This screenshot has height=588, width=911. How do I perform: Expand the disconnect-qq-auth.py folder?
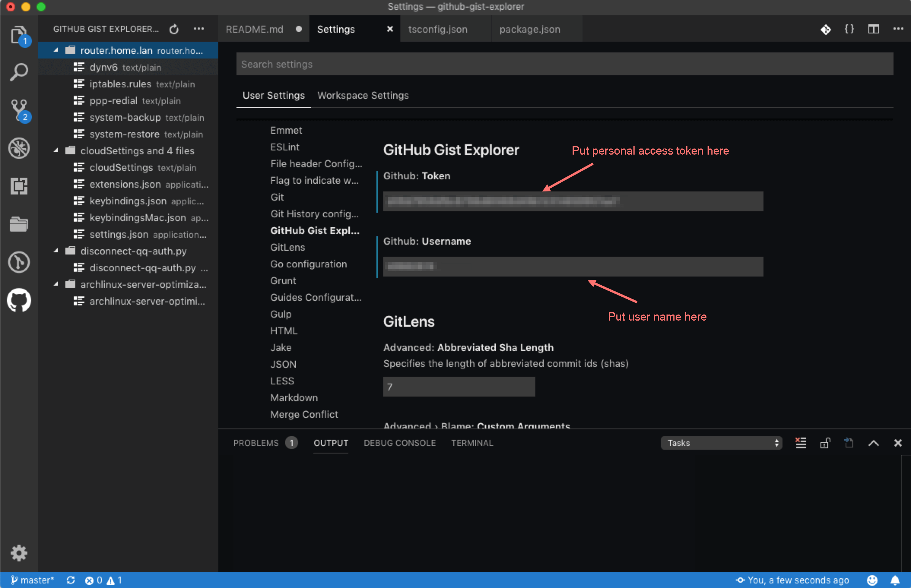coord(59,250)
